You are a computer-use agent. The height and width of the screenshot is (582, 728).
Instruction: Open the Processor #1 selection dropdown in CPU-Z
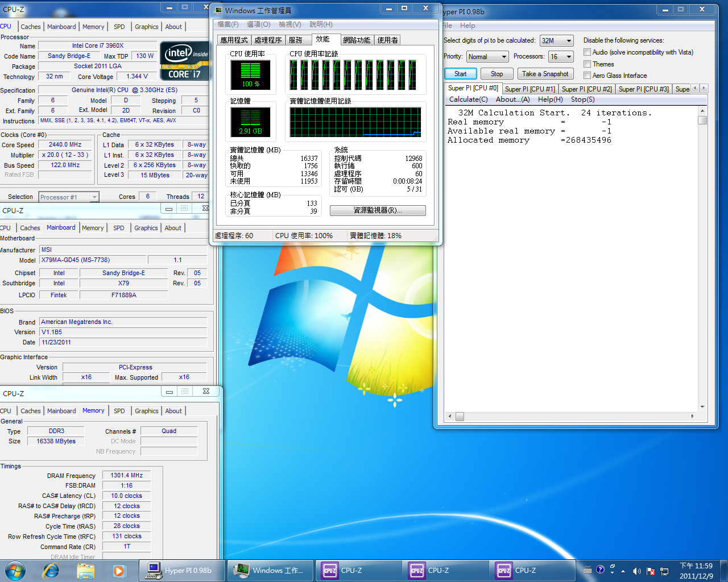(x=69, y=197)
